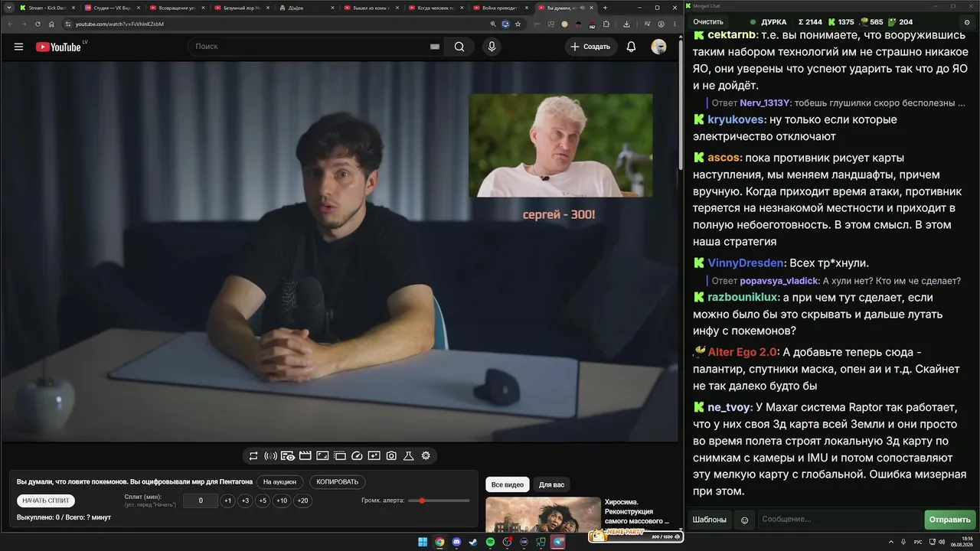Open YouTube notifications bell

[631, 47]
